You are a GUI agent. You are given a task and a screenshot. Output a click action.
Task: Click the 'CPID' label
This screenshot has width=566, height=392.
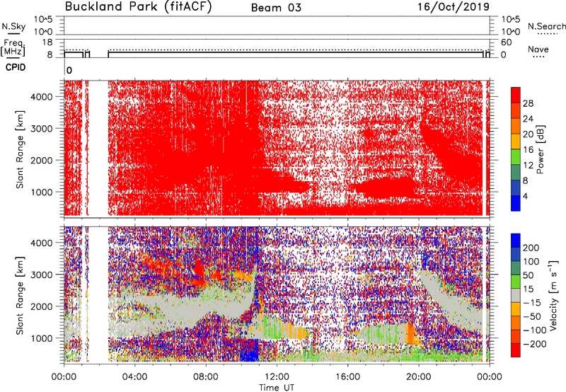(16, 67)
